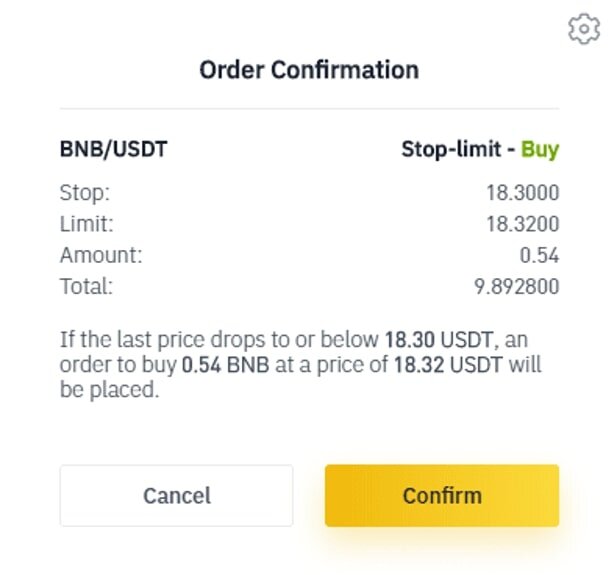Click the Total: field label

86,286
